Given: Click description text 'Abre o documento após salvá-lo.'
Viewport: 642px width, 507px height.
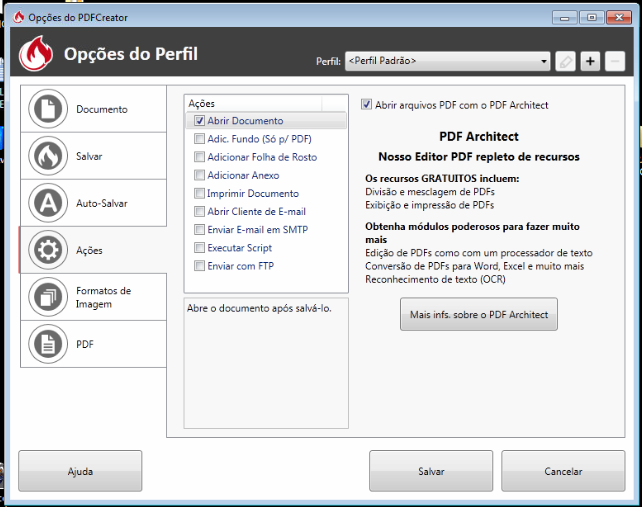Looking at the screenshot, I should click(x=259, y=308).
